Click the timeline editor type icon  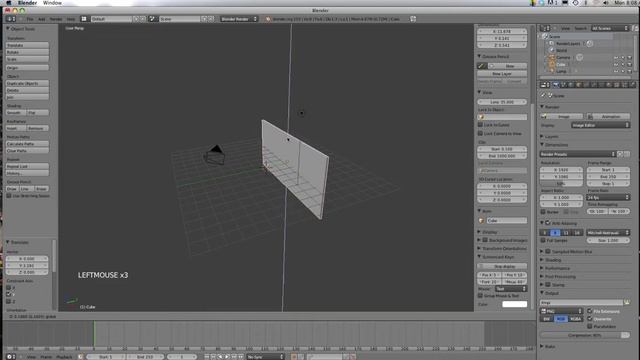11,357
